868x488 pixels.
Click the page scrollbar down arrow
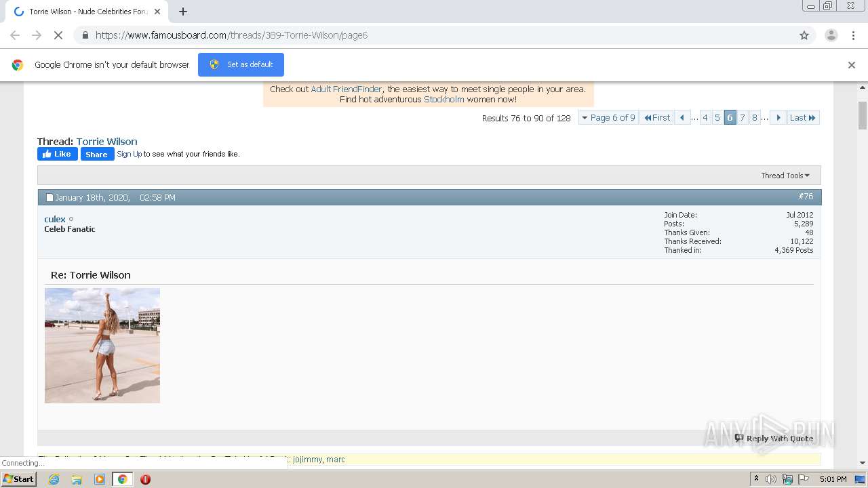pyautogui.click(x=863, y=463)
